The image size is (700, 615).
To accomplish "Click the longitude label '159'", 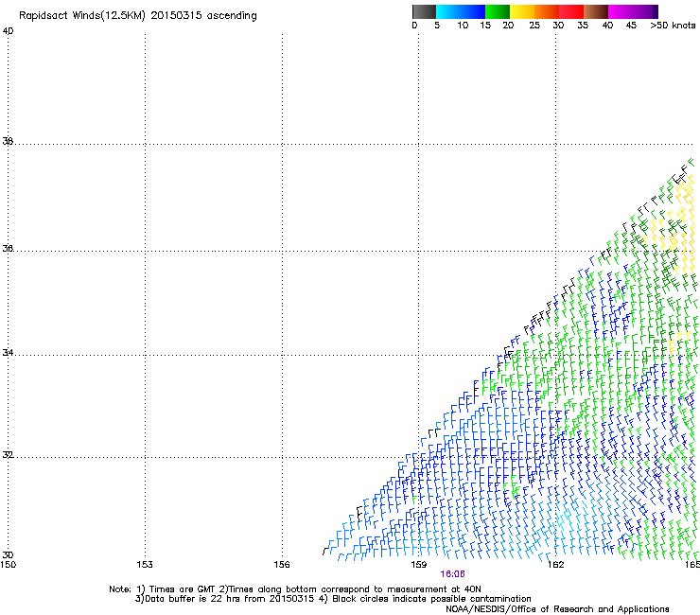I will pos(418,565).
